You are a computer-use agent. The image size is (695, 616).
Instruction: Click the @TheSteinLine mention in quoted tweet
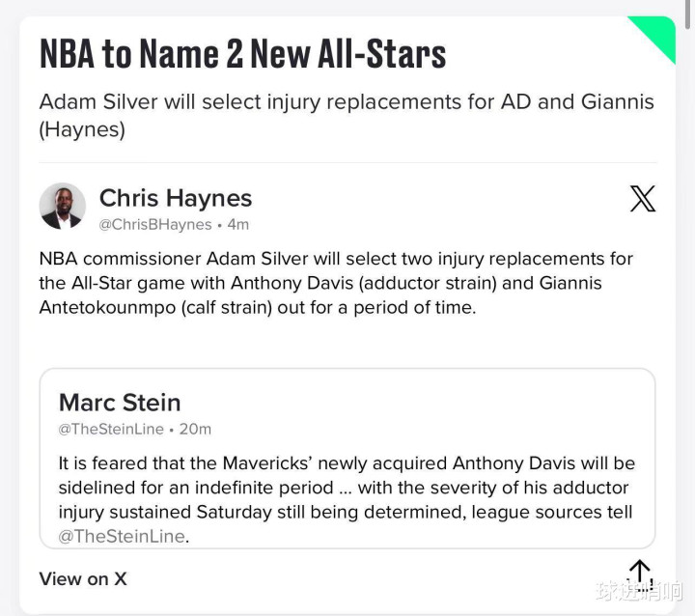(x=122, y=536)
